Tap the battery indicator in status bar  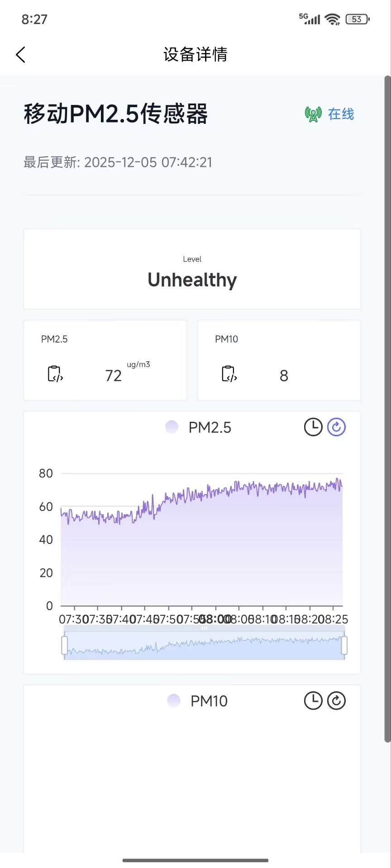pos(358,19)
